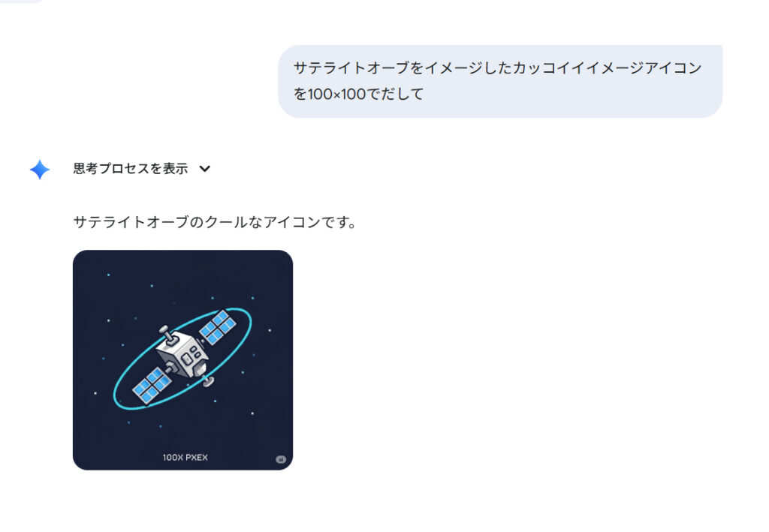Image resolution: width=769 pixels, height=532 pixels.
Task: Click the 100X PXEX caption in image
Action: pos(185,457)
